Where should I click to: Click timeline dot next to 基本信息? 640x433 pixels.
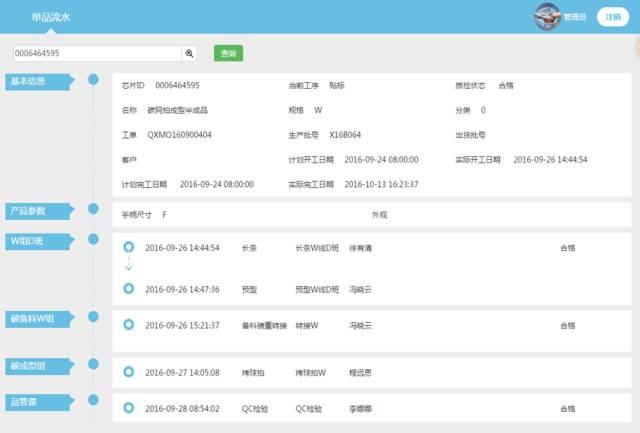93,79
